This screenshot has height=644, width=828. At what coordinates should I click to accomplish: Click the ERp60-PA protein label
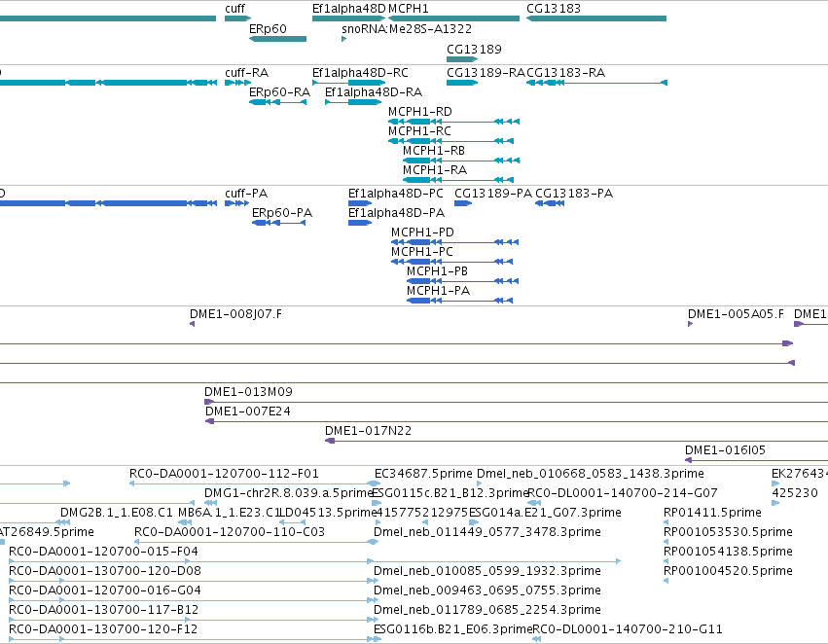pos(282,213)
